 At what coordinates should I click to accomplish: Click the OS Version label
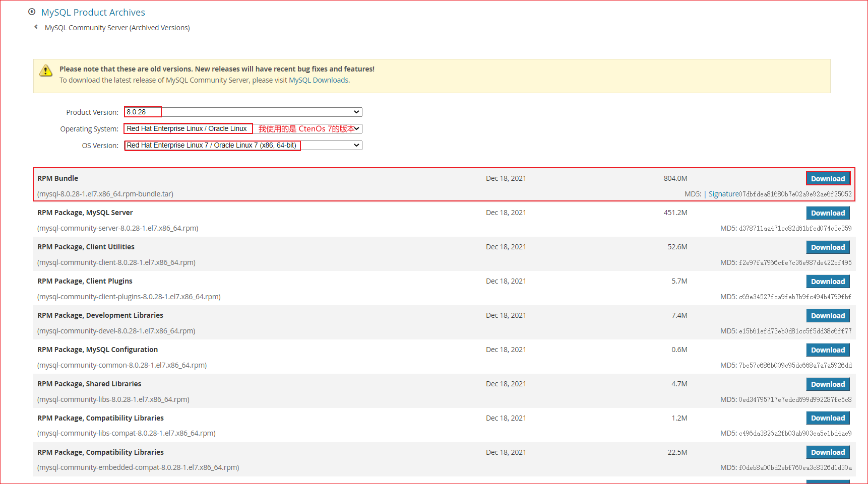click(100, 146)
